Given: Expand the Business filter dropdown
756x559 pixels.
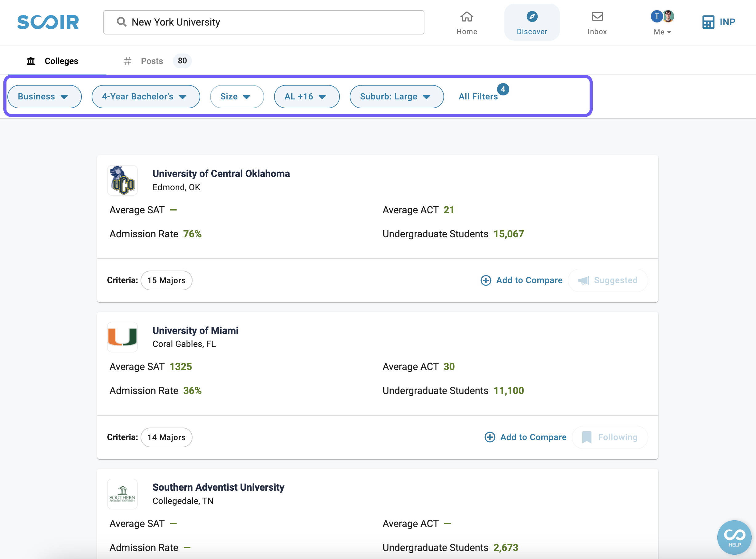Looking at the screenshot, I should pyautogui.click(x=44, y=96).
